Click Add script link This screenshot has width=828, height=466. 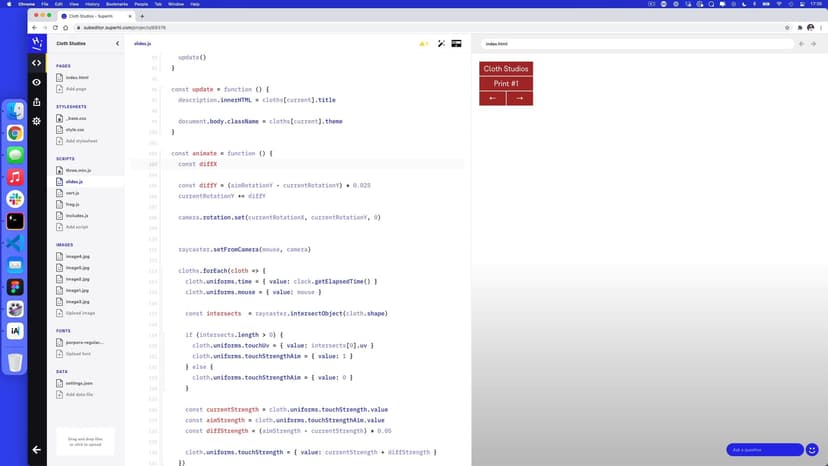[x=76, y=227]
